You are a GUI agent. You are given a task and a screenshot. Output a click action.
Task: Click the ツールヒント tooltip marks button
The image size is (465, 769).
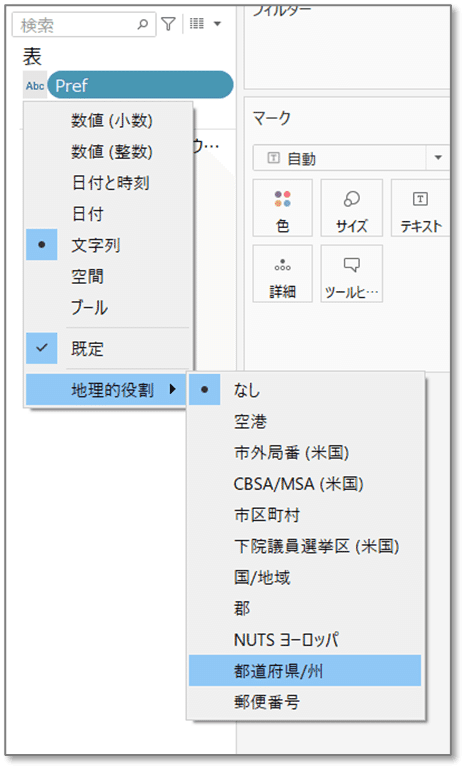point(352,274)
